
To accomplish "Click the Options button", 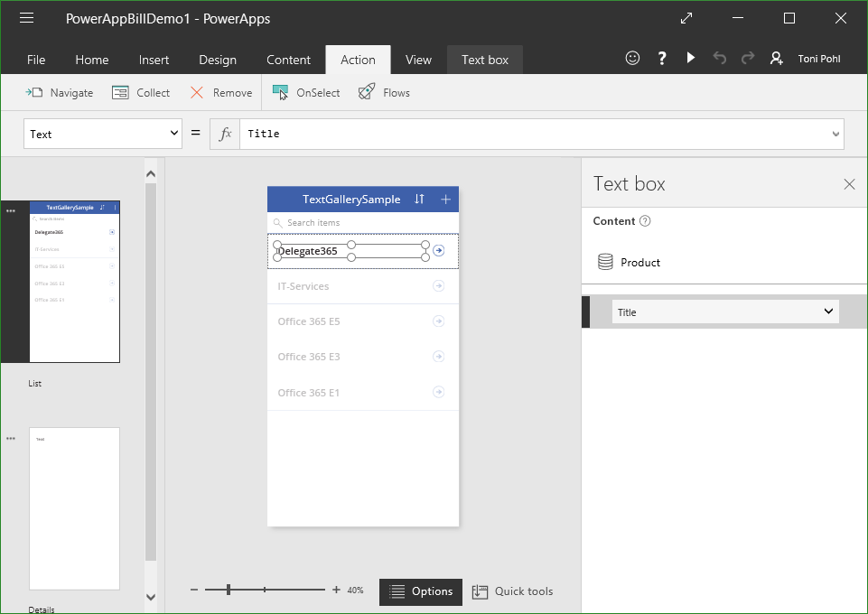I will [x=421, y=591].
